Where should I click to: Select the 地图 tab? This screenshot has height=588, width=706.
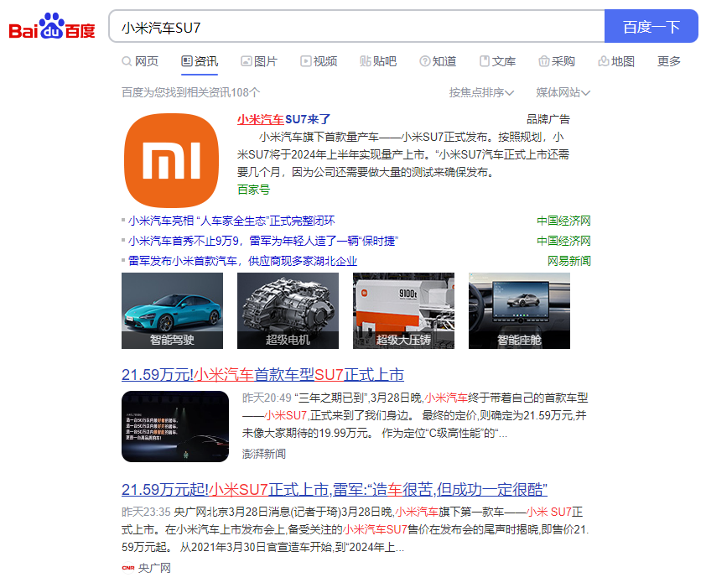point(616,61)
